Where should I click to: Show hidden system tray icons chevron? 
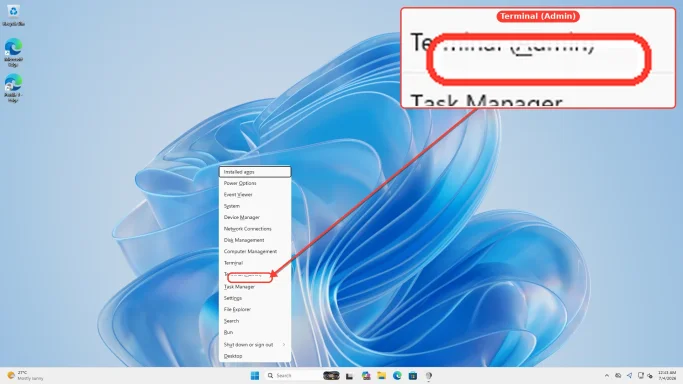[x=607, y=376]
